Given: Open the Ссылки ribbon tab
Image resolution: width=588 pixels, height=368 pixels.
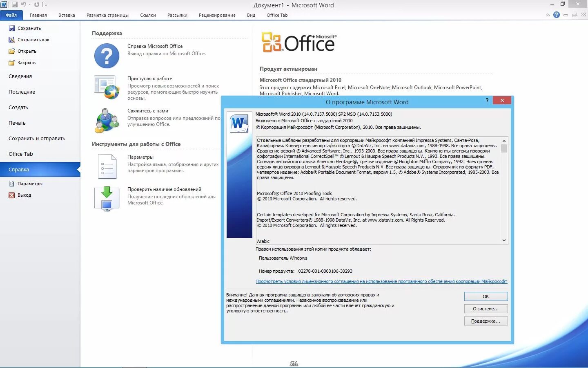Looking at the screenshot, I should coord(148,15).
